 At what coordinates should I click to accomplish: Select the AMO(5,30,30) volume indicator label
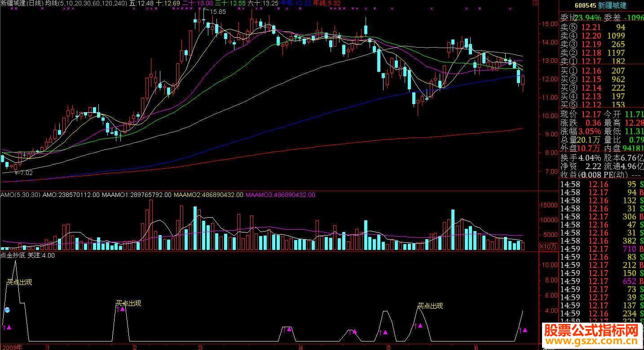pos(21,195)
